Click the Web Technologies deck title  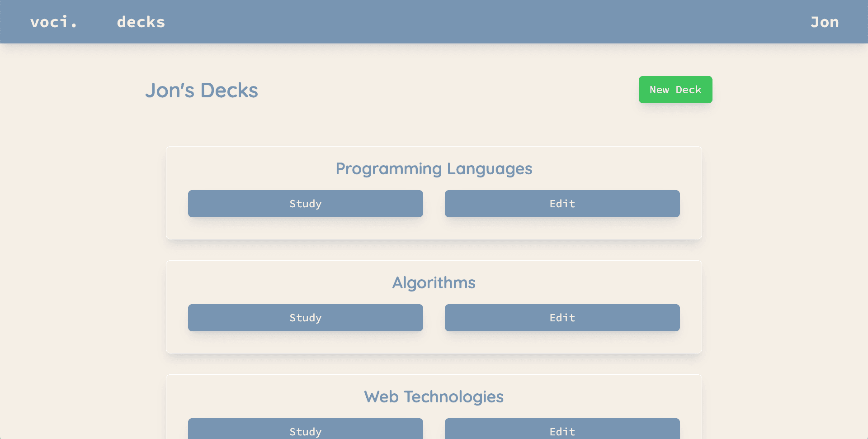pyautogui.click(x=434, y=397)
